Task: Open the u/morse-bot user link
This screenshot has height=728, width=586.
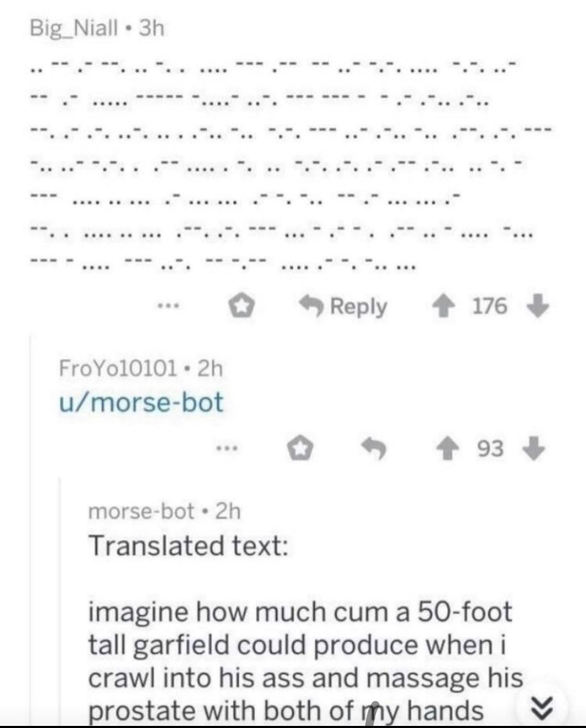Action: click(141, 402)
